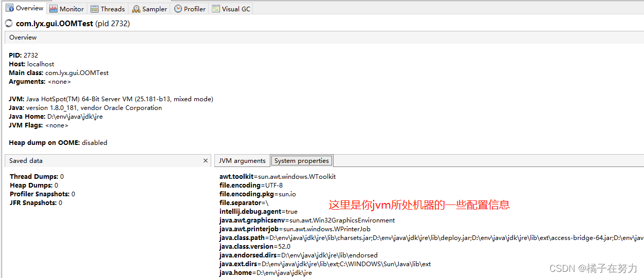Close the Saved data panel
This screenshot has height=278, width=644.
pyautogui.click(x=206, y=161)
